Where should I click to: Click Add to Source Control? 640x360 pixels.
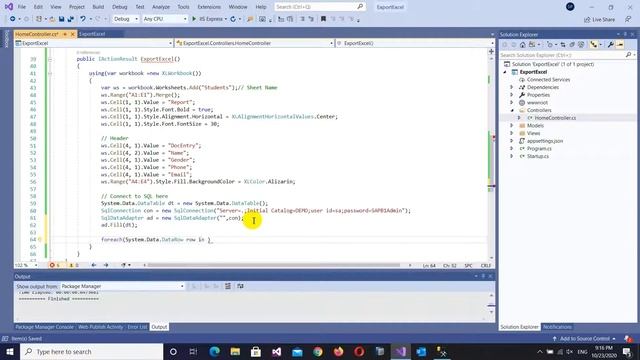pos(584,339)
